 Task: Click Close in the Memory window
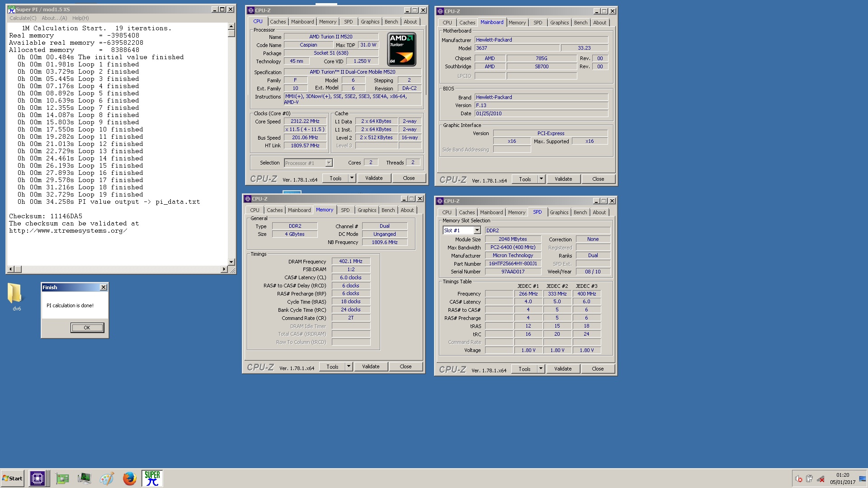[x=406, y=366]
